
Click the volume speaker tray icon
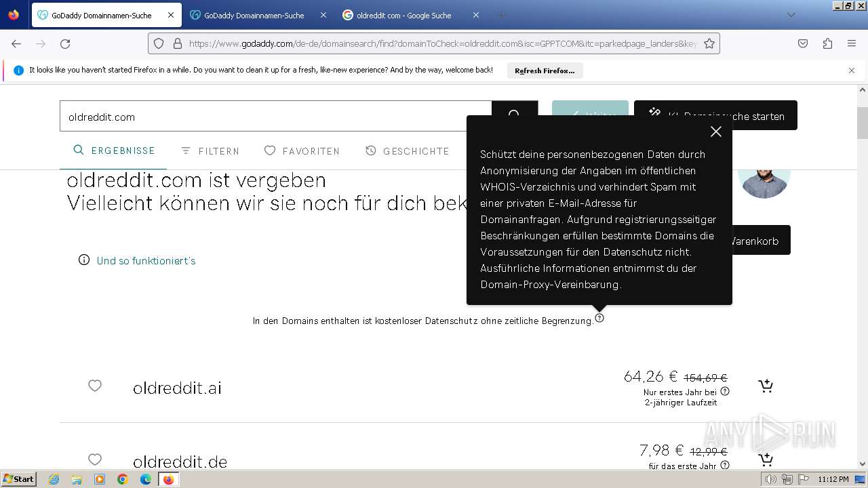770,479
